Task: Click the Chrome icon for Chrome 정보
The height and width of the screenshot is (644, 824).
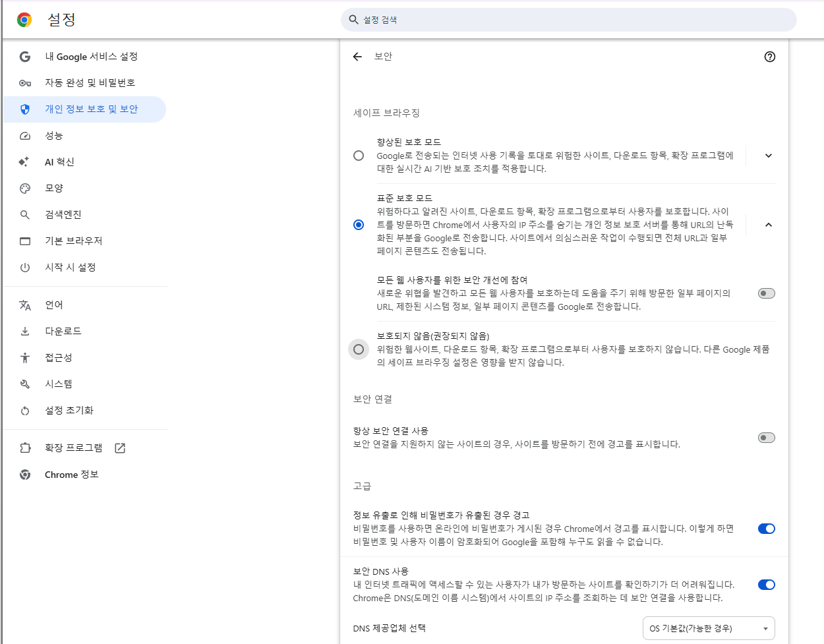Action: [25, 475]
